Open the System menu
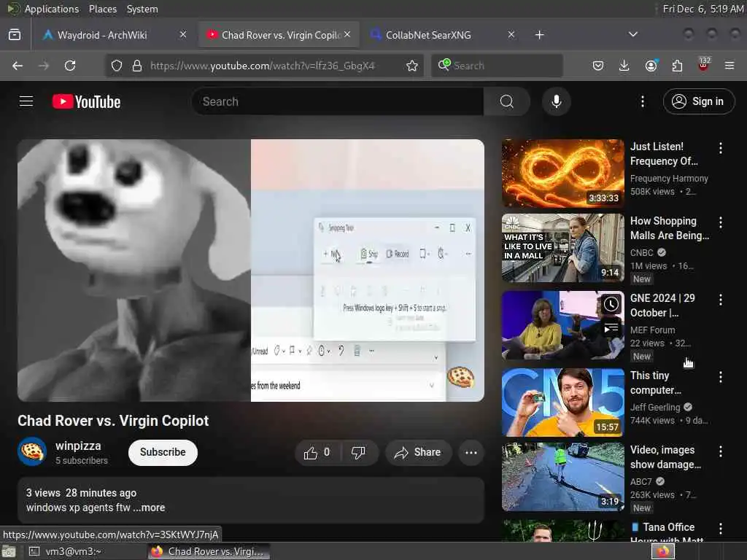747x560 pixels. pos(142,9)
